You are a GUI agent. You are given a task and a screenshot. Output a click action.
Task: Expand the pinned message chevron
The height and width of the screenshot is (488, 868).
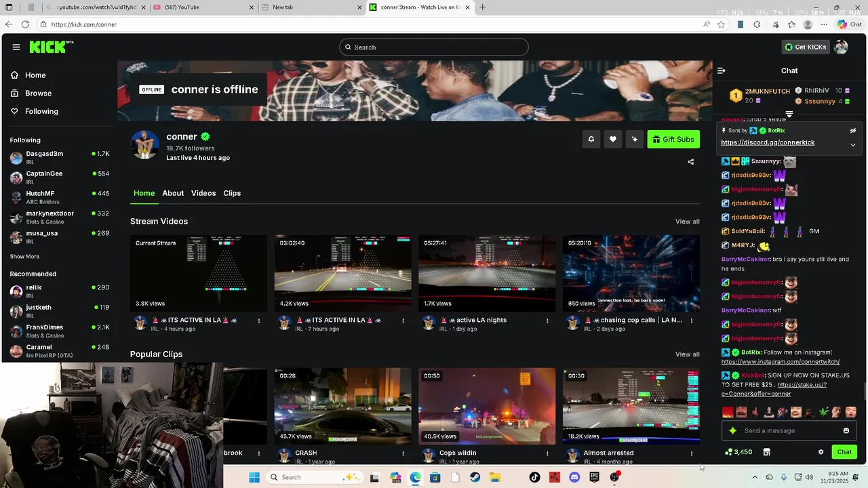[x=853, y=144]
